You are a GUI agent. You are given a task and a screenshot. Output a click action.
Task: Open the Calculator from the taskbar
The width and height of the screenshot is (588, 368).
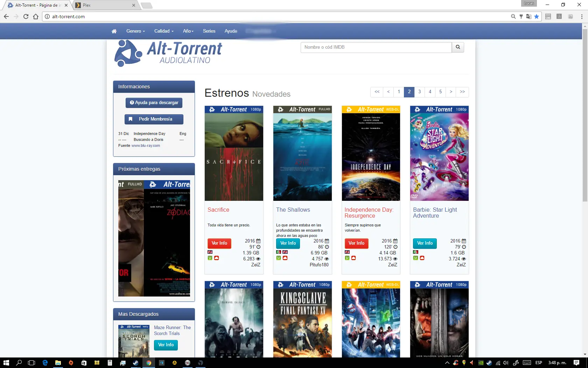[110, 363]
